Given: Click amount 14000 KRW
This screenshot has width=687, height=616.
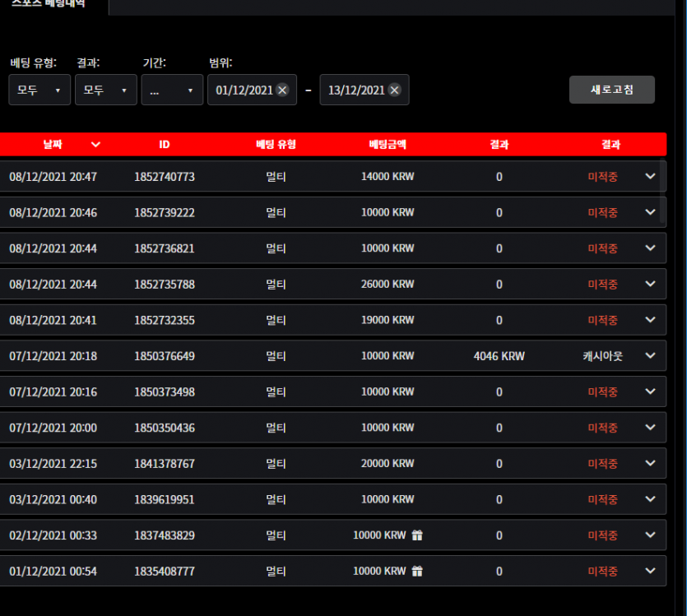Looking at the screenshot, I should (388, 177).
